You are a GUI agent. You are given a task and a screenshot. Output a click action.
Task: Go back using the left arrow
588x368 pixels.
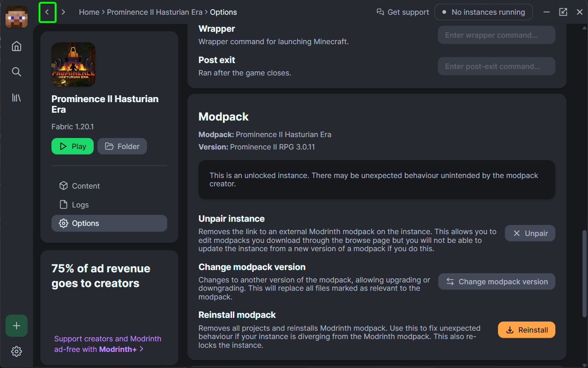[x=47, y=12]
